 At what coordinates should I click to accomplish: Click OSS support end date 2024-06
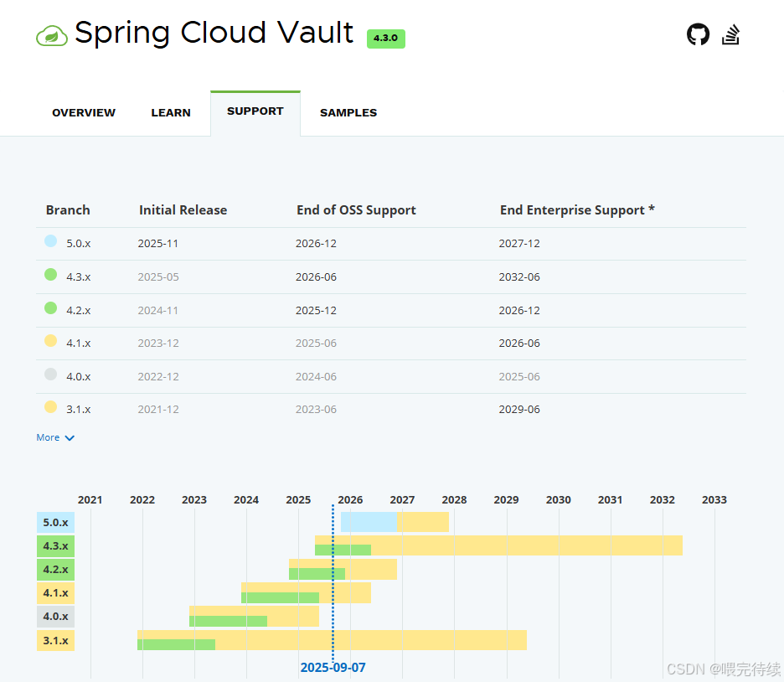tap(316, 376)
